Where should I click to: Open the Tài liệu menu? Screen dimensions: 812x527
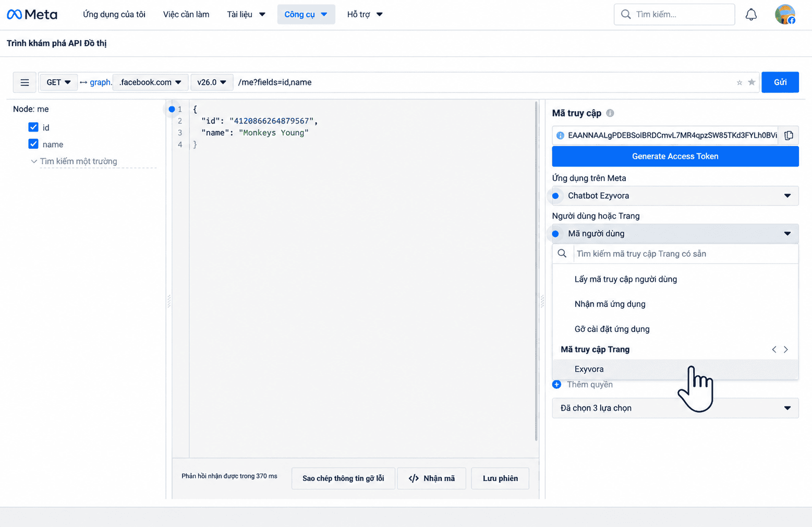pos(246,15)
